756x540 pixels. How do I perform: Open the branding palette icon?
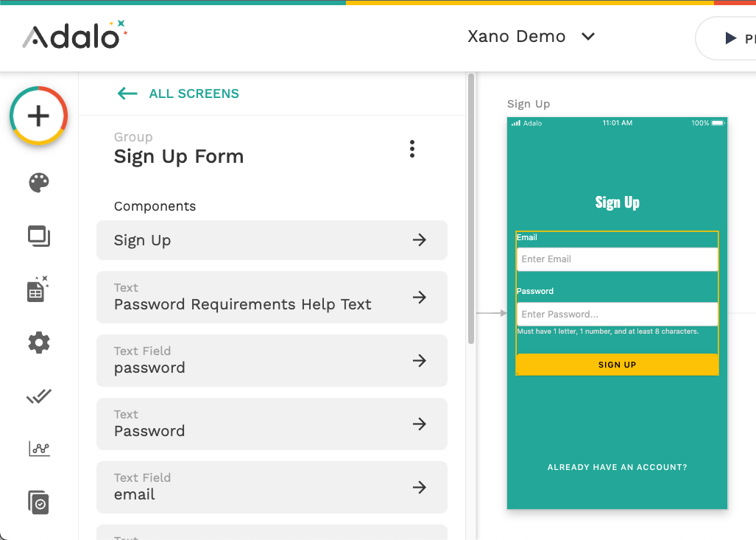pyautogui.click(x=38, y=183)
